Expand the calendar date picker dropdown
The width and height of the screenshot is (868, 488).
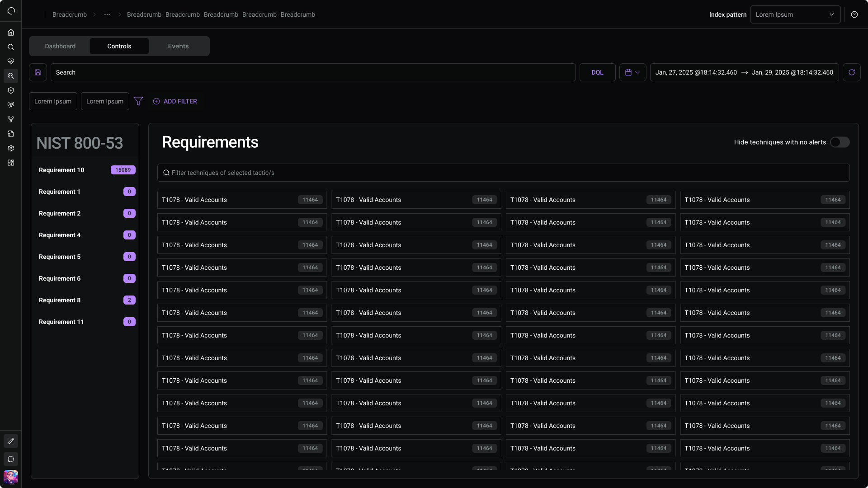633,72
